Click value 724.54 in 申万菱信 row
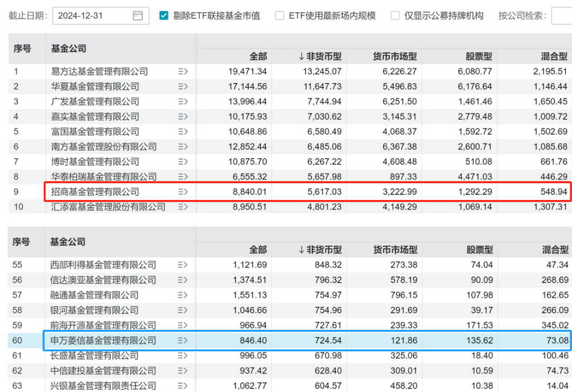This screenshot has height=392, width=572. 328,341
